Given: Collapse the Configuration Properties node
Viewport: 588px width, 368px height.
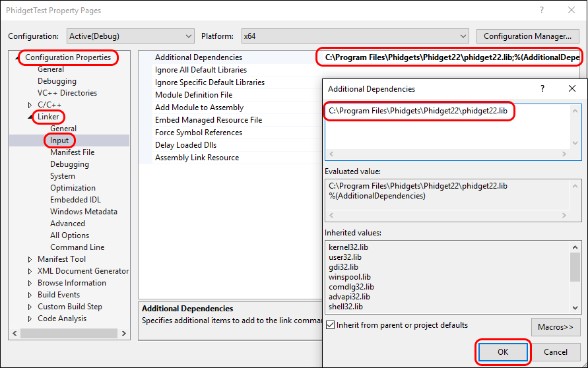Looking at the screenshot, I should click(18, 58).
